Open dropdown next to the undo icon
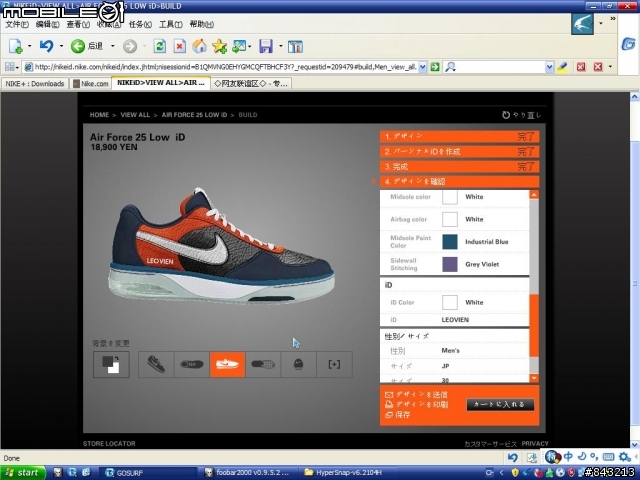 tap(61, 46)
